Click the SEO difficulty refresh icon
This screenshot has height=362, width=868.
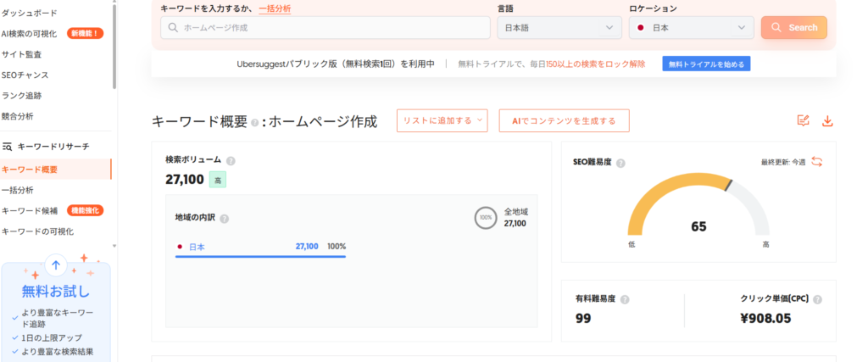coord(817,162)
